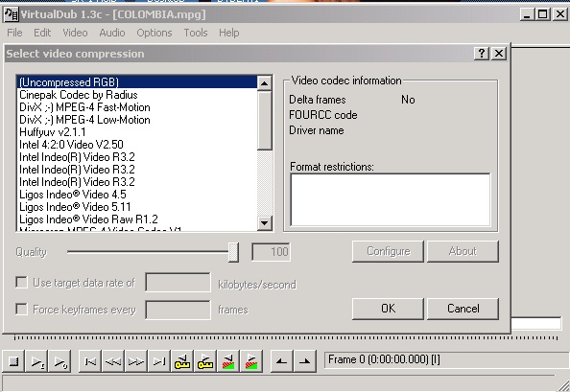Select (Uncompressed RGB) in codec list
Screen dimensions: 570x392
[x=137, y=82]
